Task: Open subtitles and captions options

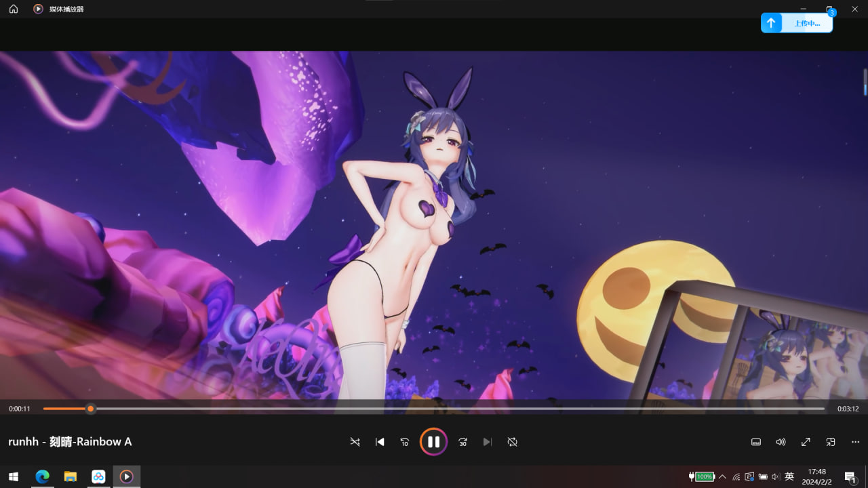Action: [756, 442]
